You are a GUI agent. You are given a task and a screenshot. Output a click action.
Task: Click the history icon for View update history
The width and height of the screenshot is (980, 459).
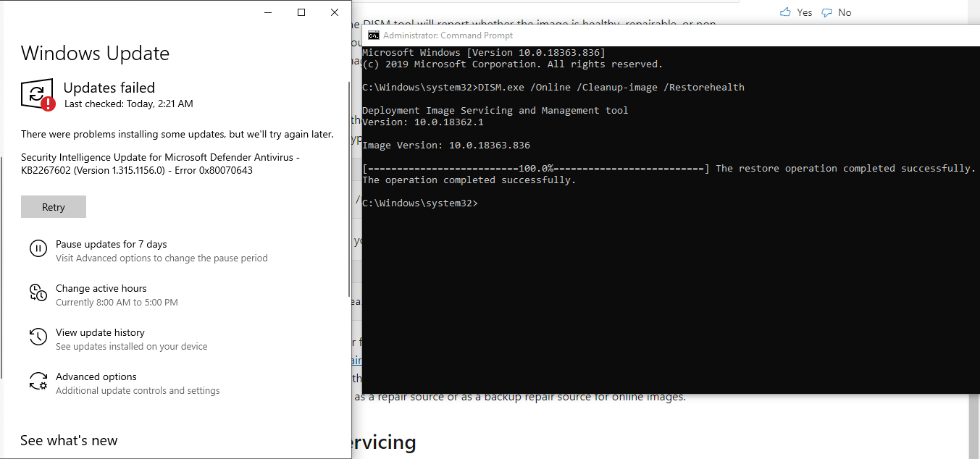[38, 337]
